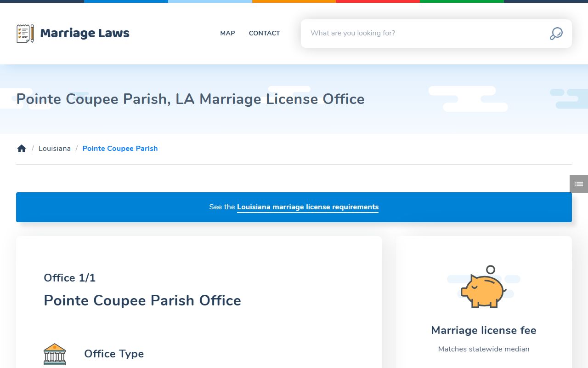Click the 'Marriage license fee' heading

click(484, 330)
